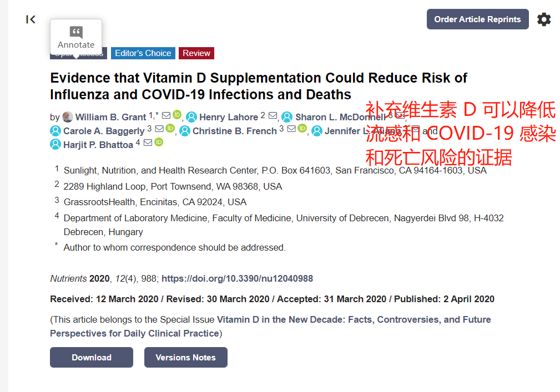The height and width of the screenshot is (392, 560).
Task: Click the Download button
Action: 92,358
